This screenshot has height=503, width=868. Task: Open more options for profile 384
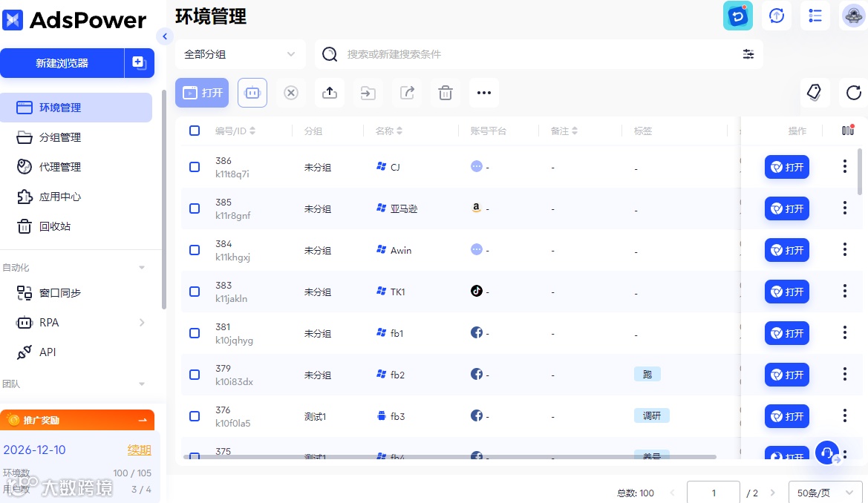click(845, 249)
